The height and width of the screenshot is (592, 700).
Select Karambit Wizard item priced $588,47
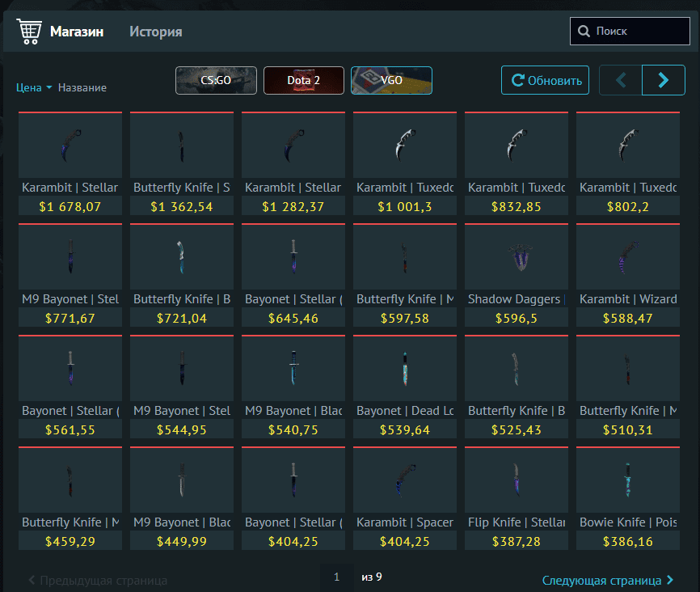(628, 275)
